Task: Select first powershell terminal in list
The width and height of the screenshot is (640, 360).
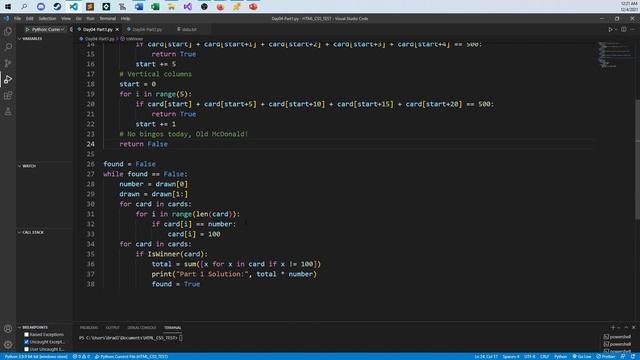Action: [617, 337]
